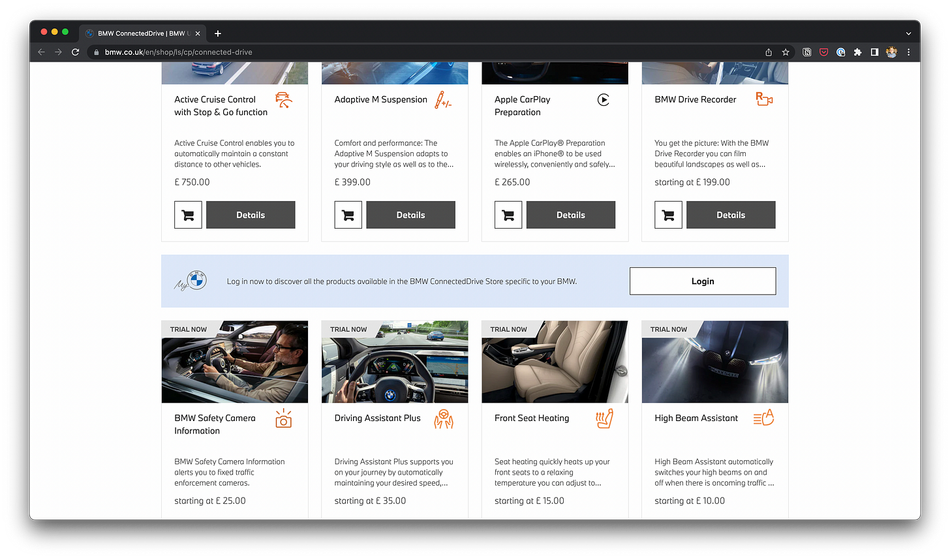Open the Front Seat Heating image
The width and height of the screenshot is (950, 559).
(x=554, y=362)
